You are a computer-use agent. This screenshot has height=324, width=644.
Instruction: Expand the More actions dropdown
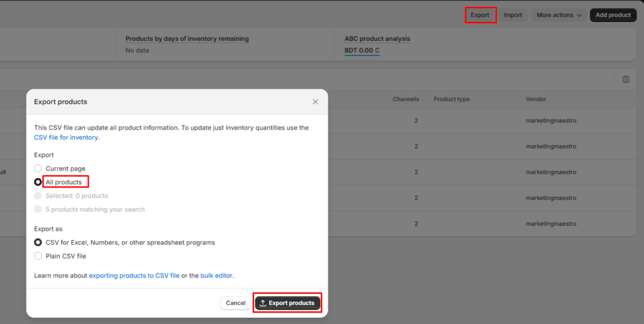point(559,15)
